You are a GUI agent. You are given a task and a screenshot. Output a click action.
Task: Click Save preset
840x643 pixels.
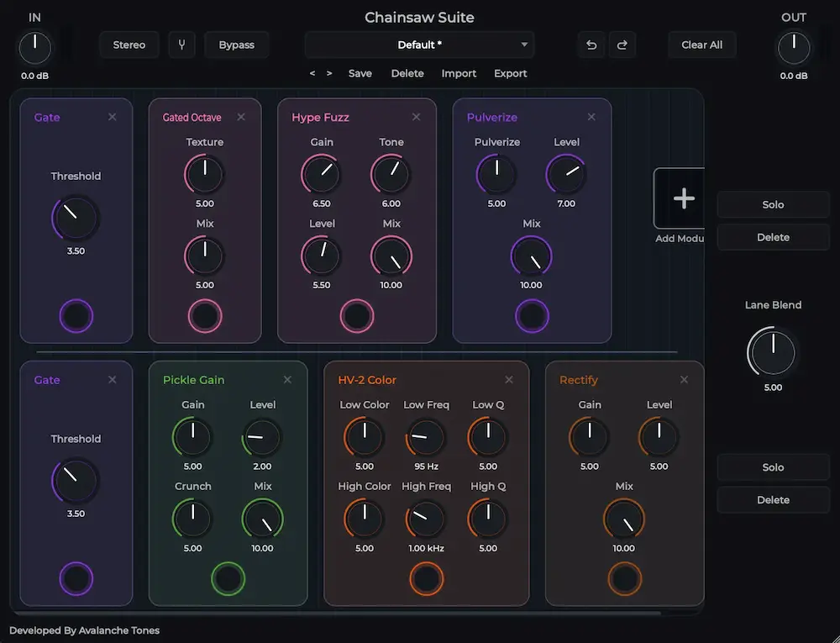[x=360, y=73]
